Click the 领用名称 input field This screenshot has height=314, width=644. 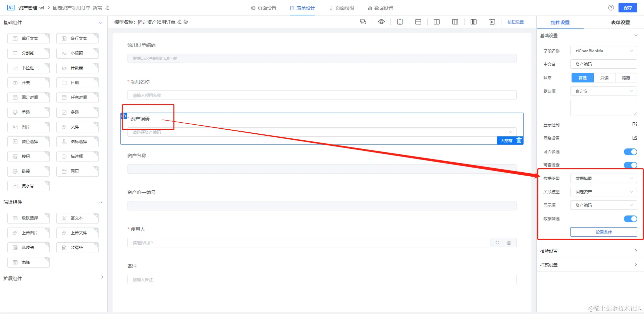322,95
